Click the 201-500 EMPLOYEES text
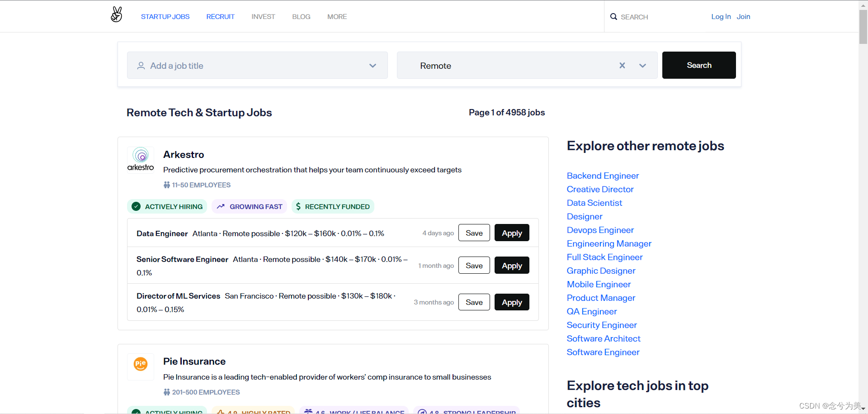This screenshot has height=414, width=868. [206, 392]
